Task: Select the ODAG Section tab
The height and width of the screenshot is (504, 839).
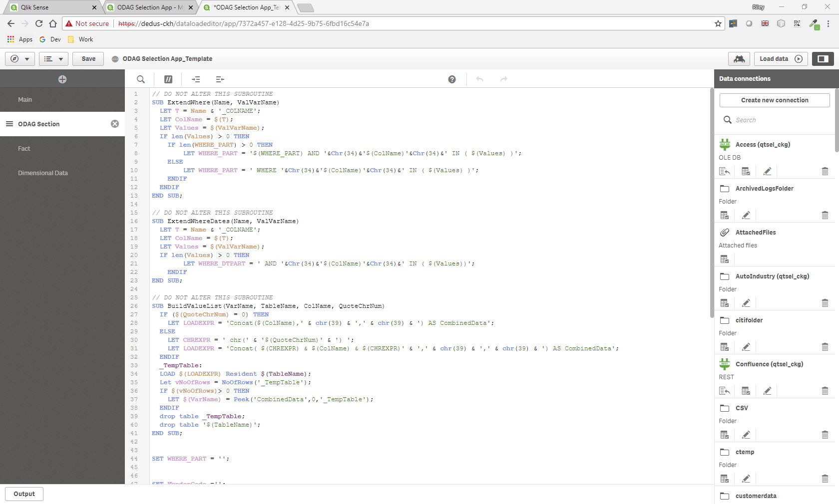Action: click(62, 124)
